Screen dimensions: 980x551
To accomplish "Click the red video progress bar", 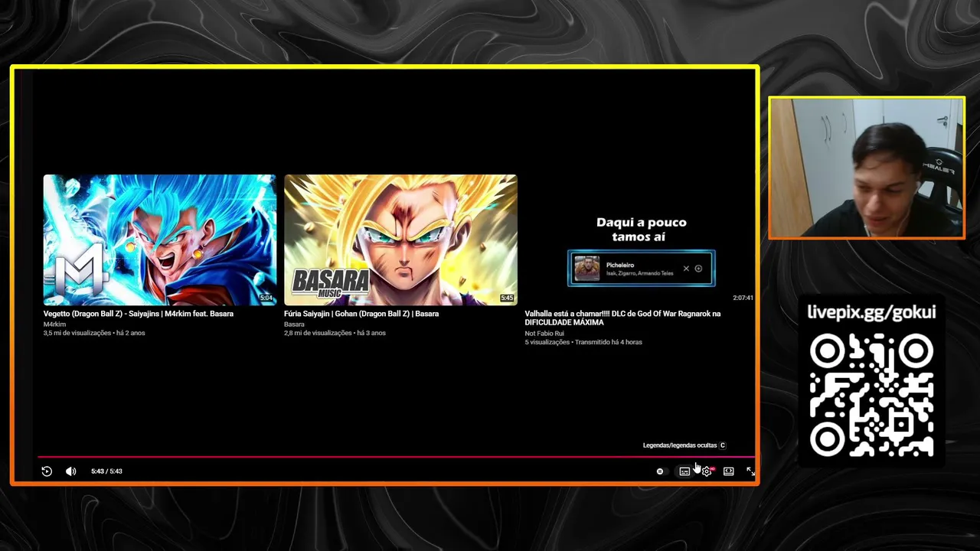I will tap(396, 457).
